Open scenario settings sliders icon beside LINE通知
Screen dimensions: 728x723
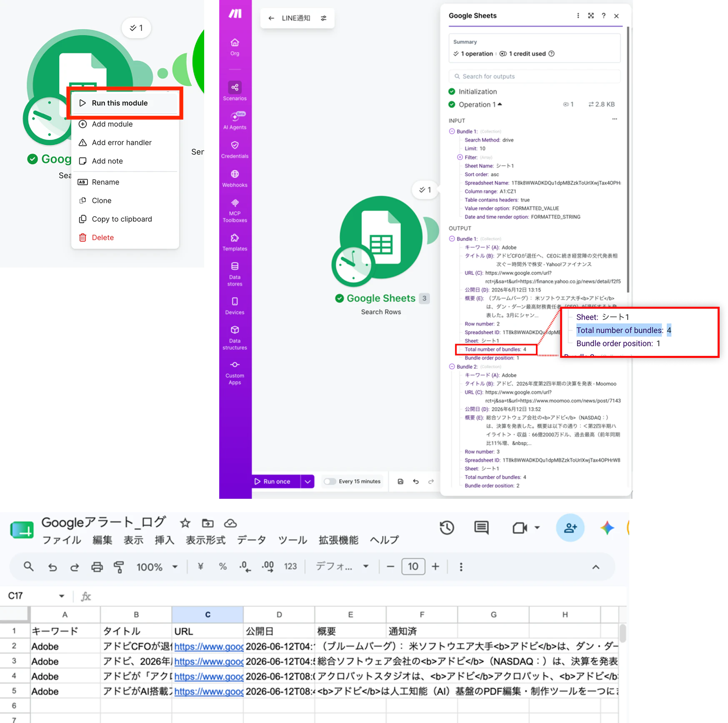pos(324,18)
